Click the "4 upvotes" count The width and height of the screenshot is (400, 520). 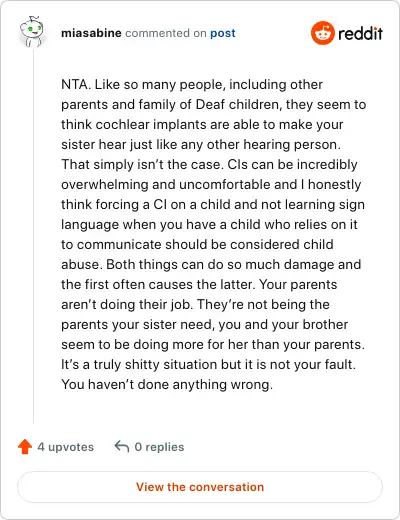tap(66, 447)
